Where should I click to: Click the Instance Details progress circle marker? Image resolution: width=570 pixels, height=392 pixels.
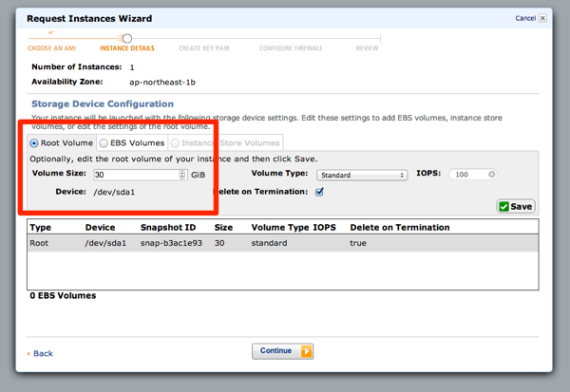pyautogui.click(x=127, y=38)
